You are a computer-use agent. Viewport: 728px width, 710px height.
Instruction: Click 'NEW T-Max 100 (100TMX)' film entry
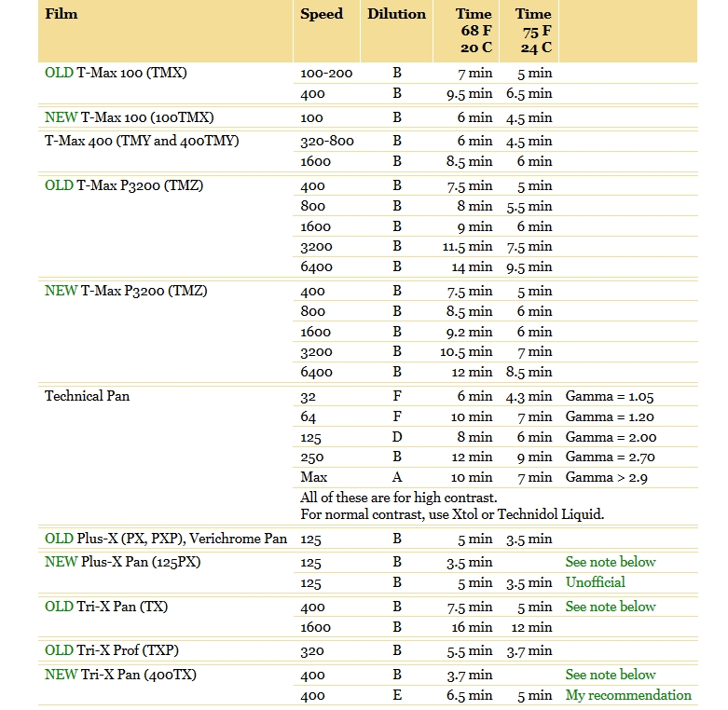[x=129, y=117]
